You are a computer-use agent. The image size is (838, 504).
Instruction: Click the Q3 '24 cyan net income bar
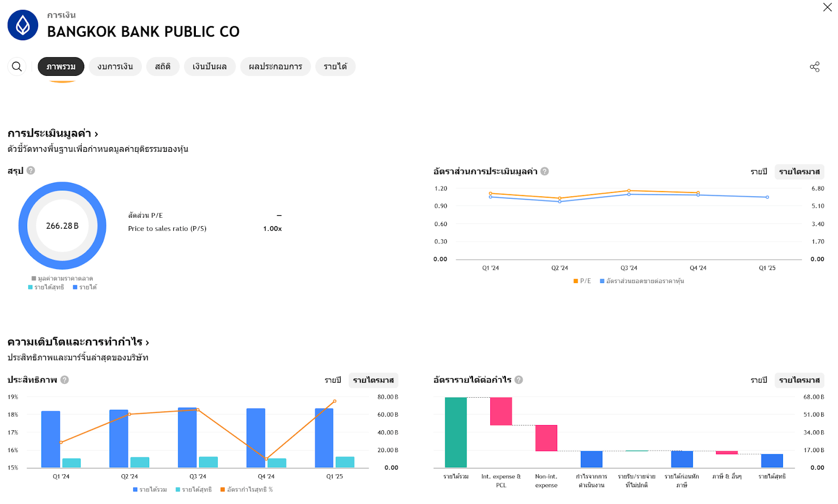[x=208, y=462]
